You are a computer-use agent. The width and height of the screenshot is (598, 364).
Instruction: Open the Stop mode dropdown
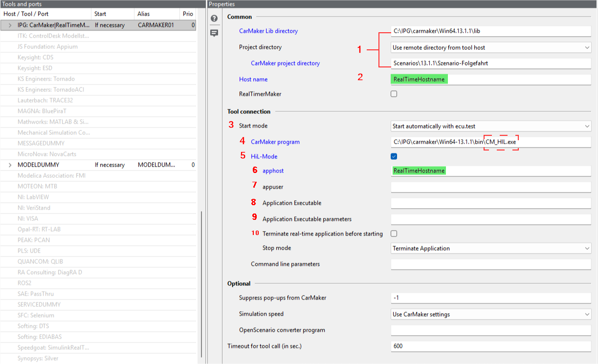[x=491, y=248]
